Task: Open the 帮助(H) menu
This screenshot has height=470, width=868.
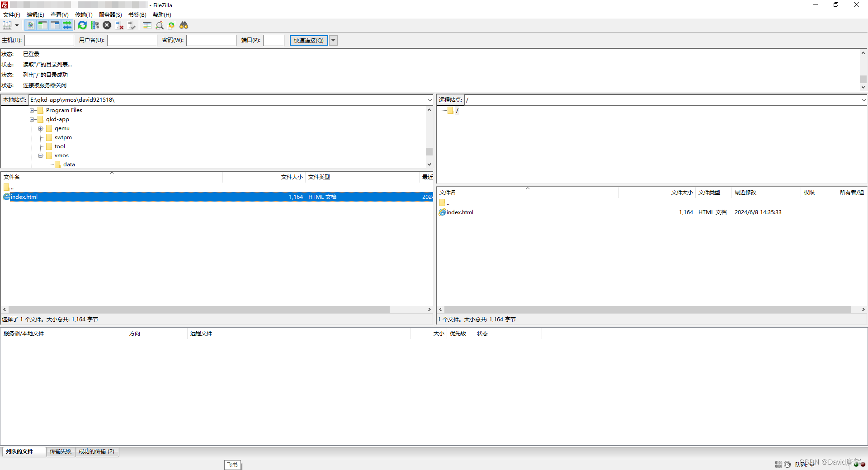Action: point(162,15)
